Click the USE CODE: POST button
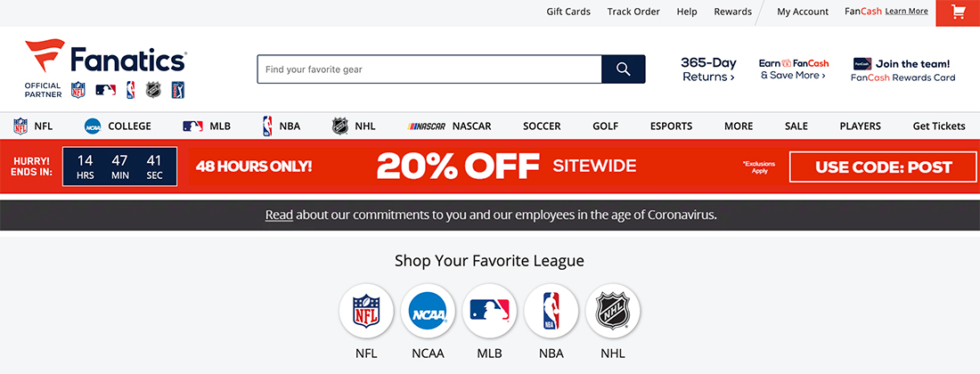Image resolution: width=980 pixels, height=374 pixels. coord(883,167)
